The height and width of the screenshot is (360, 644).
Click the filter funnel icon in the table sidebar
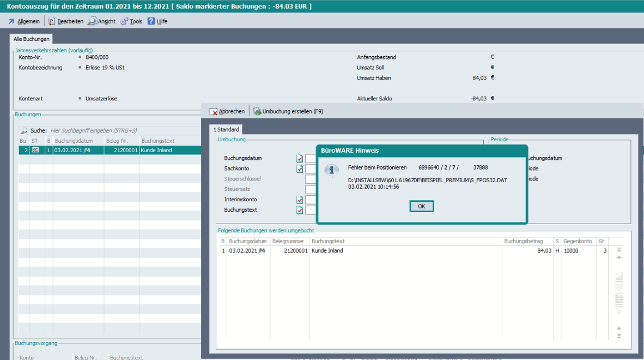619,310
